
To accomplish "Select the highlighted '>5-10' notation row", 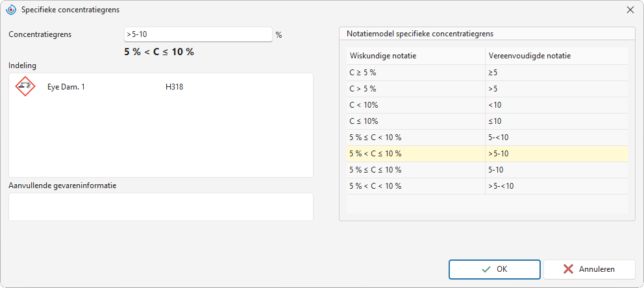I will pos(487,154).
